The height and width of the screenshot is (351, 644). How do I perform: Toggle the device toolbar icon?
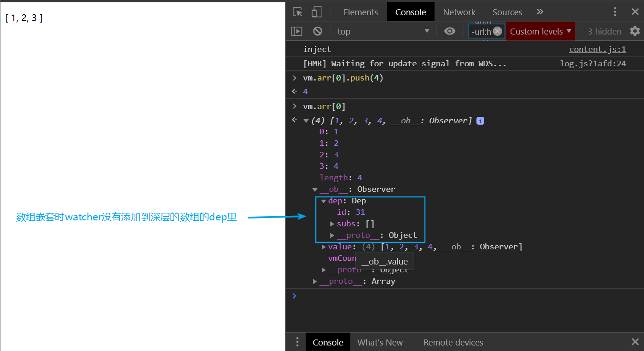[x=317, y=12]
